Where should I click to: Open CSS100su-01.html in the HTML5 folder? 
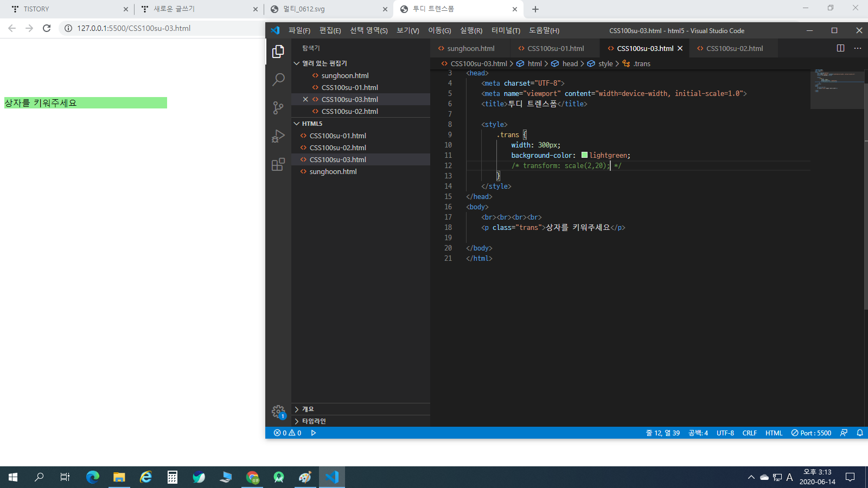pyautogui.click(x=361, y=136)
